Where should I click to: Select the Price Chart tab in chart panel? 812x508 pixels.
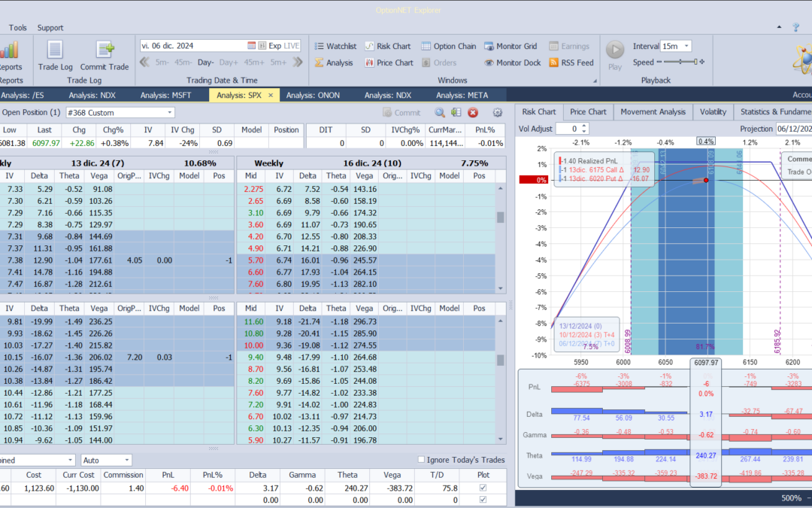pyautogui.click(x=588, y=112)
